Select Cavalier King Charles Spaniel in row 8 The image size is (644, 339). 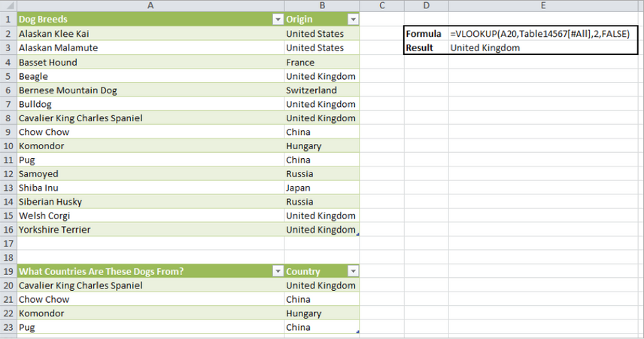point(150,118)
